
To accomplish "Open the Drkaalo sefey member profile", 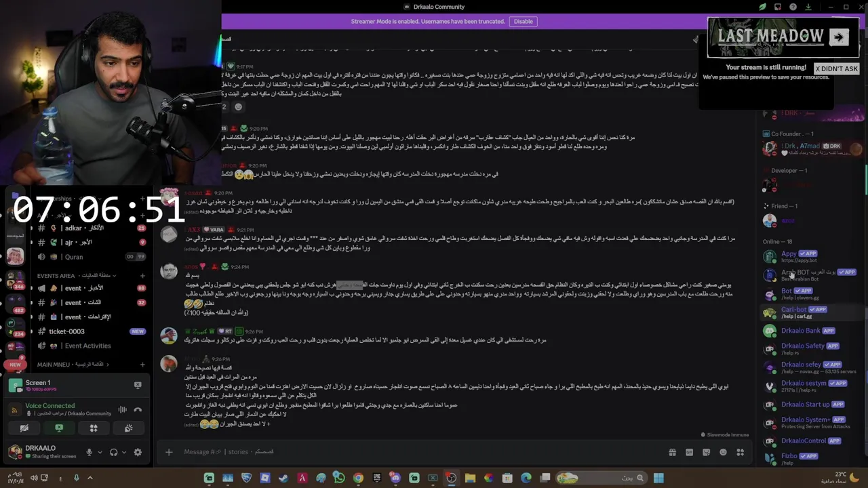I will (810, 367).
